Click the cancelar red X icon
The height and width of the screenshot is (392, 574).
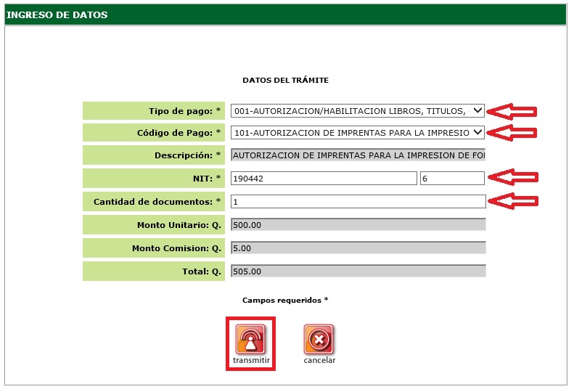tap(319, 339)
